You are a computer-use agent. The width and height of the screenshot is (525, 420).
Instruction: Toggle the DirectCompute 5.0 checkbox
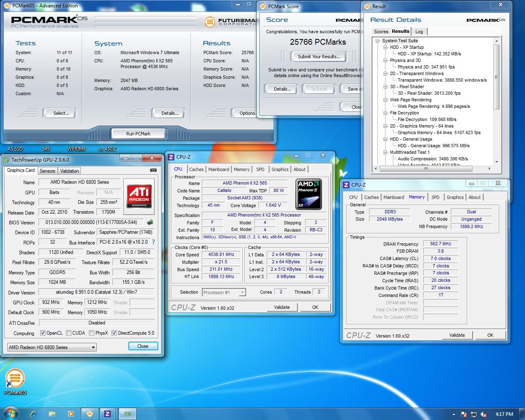pos(114,333)
